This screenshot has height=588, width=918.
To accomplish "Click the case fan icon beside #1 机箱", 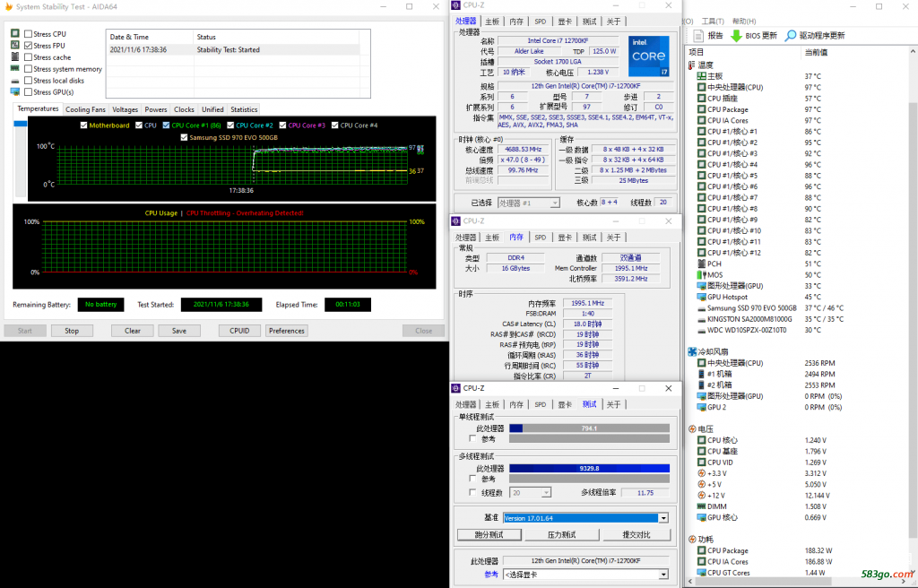I will tap(701, 374).
